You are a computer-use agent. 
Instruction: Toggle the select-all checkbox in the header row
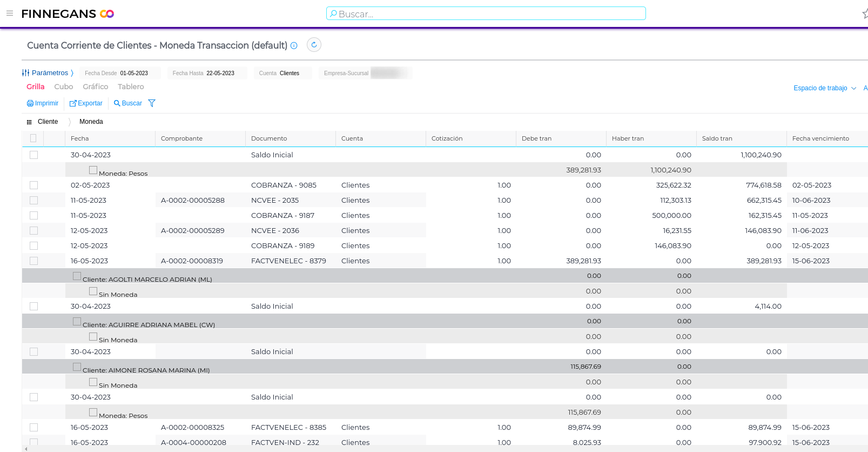tap(33, 138)
